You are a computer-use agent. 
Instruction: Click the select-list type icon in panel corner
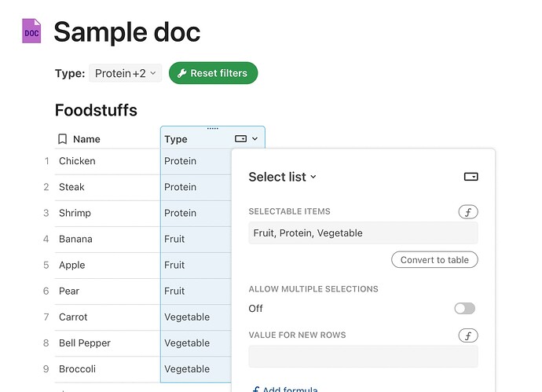(x=471, y=177)
